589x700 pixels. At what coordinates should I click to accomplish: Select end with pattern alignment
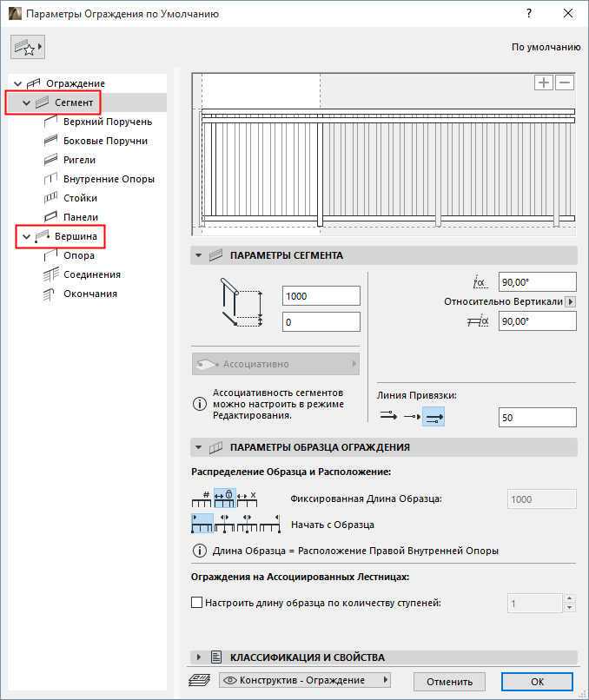point(270,523)
